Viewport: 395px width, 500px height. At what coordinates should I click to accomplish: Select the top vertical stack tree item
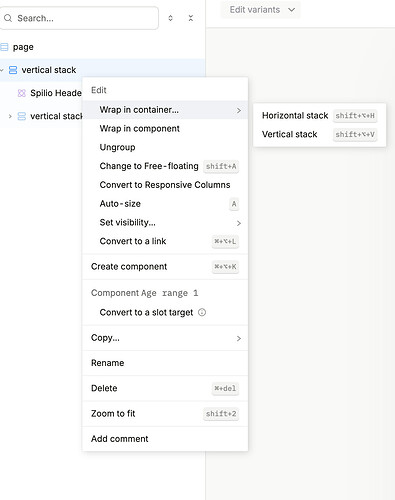[x=102, y=70]
